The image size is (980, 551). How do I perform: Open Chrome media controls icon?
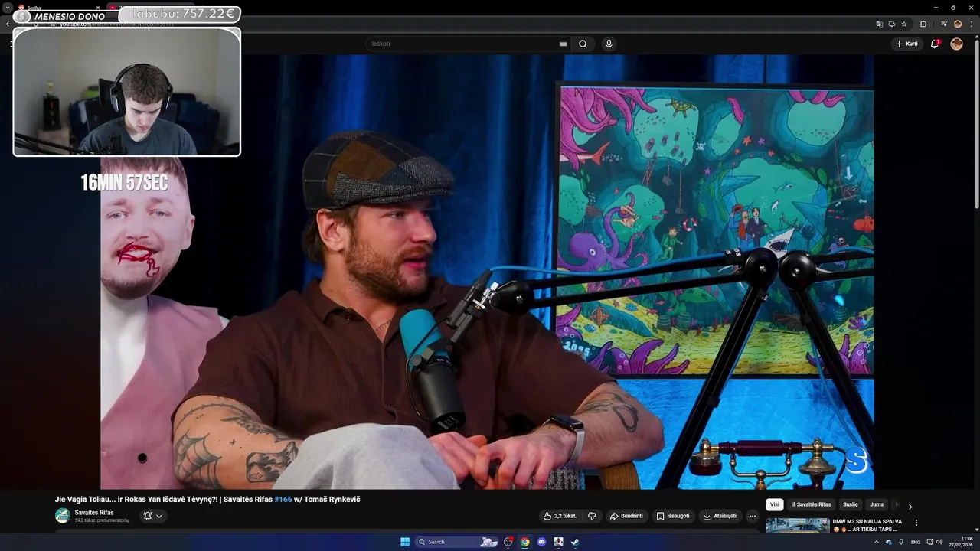(944, 24)
